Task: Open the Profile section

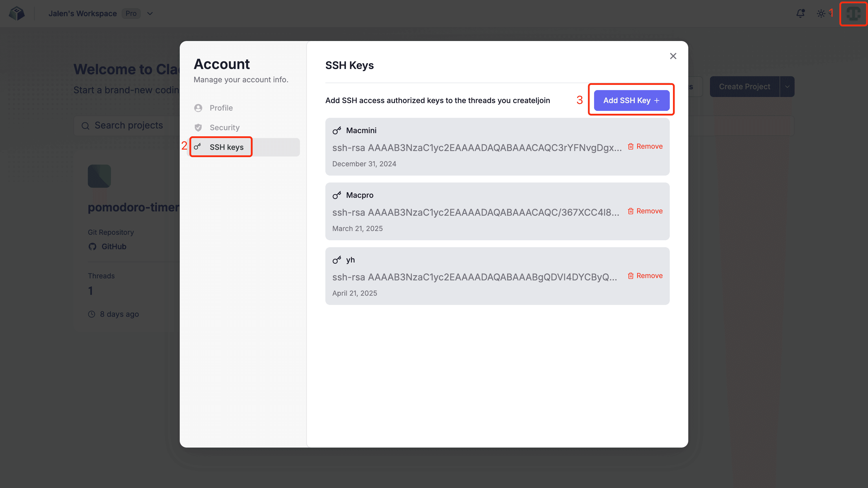Action: pyautogui.click(x=243, y=108)
